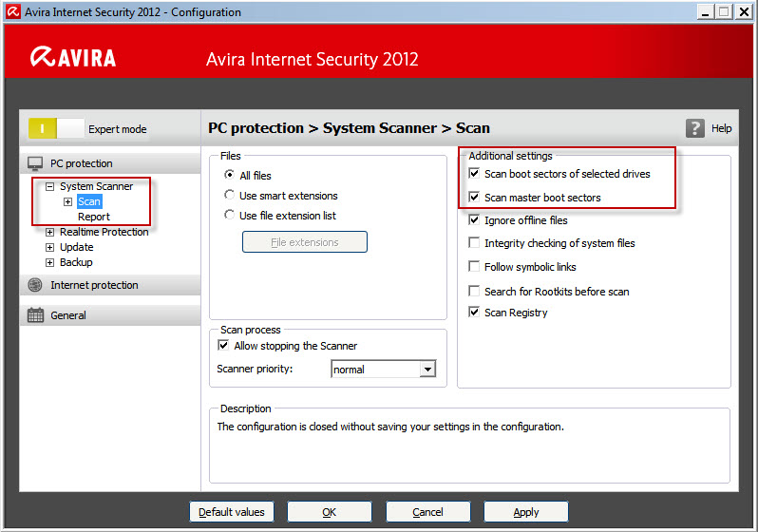Click the Avira logo in red banner
Screen dimensions: 758x532
point(73,58)
